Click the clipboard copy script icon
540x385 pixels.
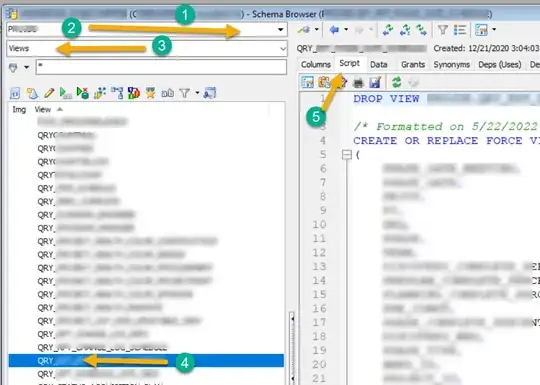point(324,82)
